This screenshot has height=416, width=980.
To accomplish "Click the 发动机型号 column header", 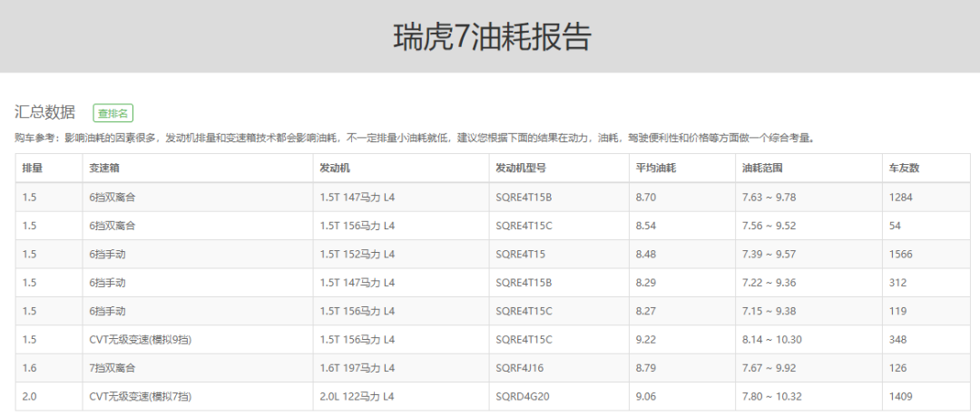I will [x=521, y=168].
